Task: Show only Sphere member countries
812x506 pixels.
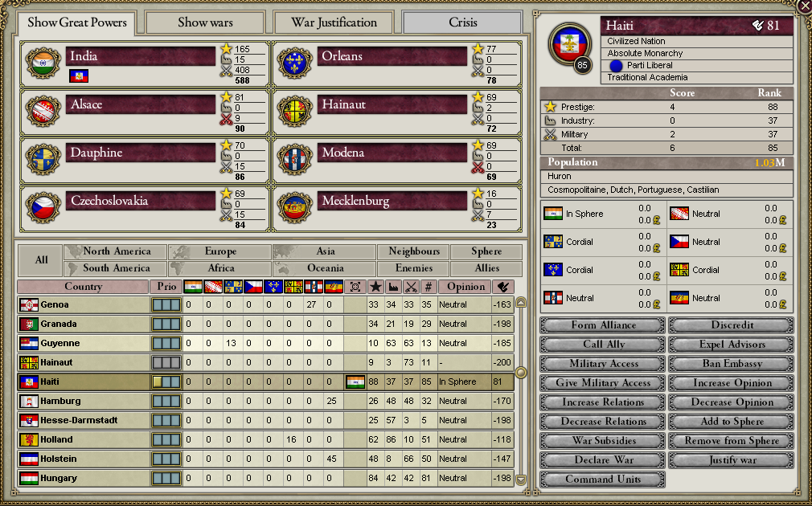Action: (x=486, y=251)
